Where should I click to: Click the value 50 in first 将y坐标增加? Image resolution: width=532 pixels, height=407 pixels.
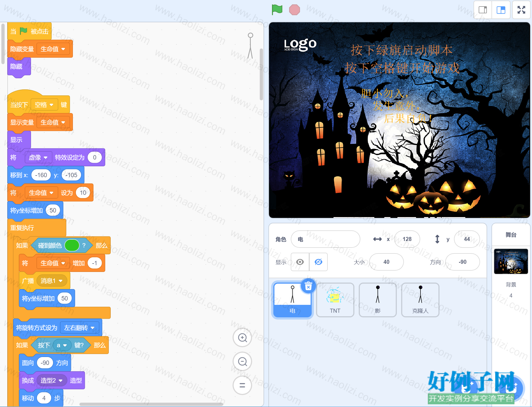pyautogui.click(x=53, y=211)
